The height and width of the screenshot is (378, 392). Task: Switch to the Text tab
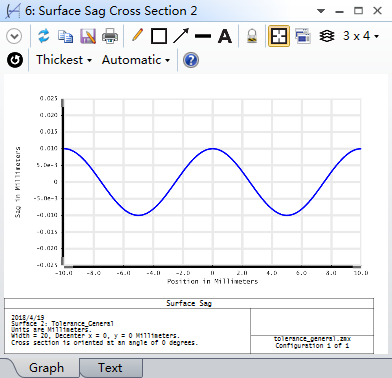click(x=110, y=368)
